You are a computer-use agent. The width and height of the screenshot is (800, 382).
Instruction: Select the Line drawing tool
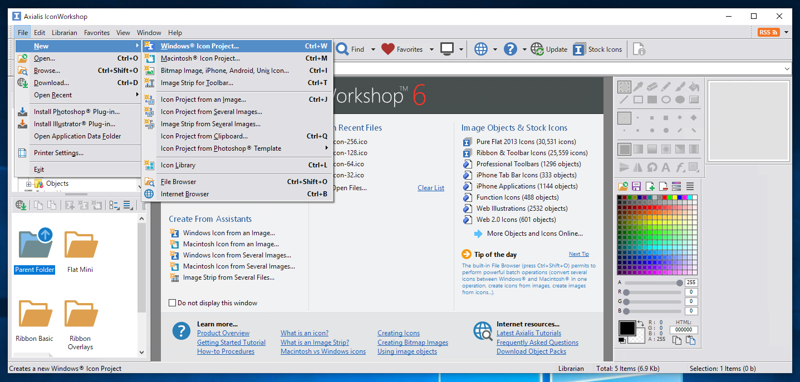(x=624, y=100)
